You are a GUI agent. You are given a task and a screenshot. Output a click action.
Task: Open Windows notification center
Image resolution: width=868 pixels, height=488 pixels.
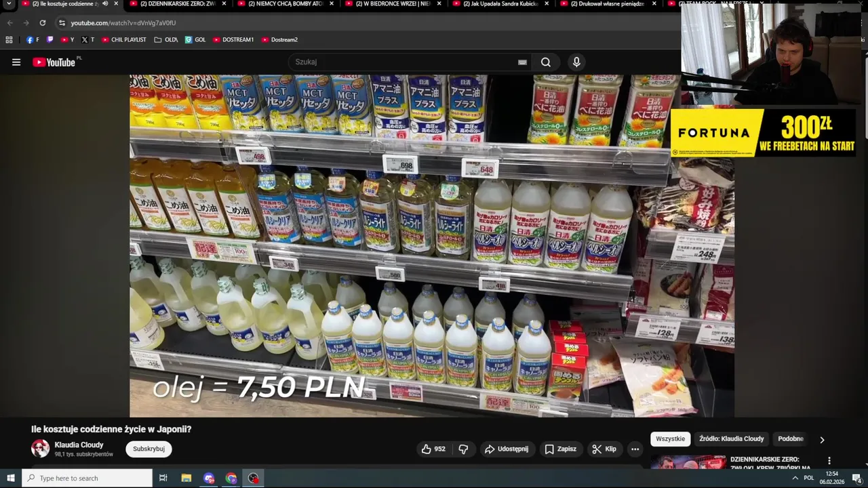856,479
